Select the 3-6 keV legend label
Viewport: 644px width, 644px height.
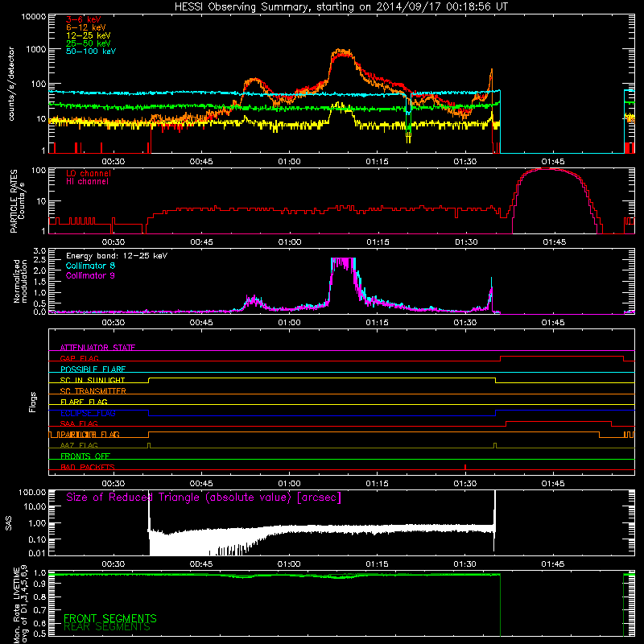point(84,19)
